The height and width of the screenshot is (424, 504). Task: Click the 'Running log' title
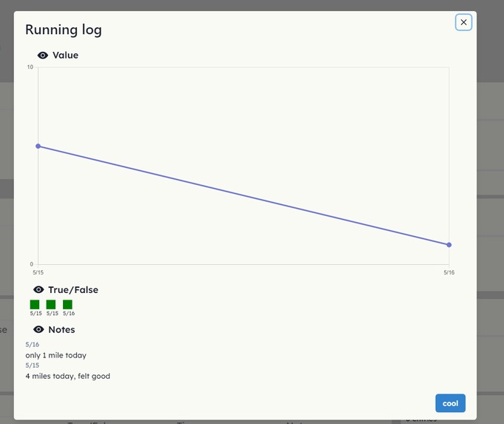[64, 30]
